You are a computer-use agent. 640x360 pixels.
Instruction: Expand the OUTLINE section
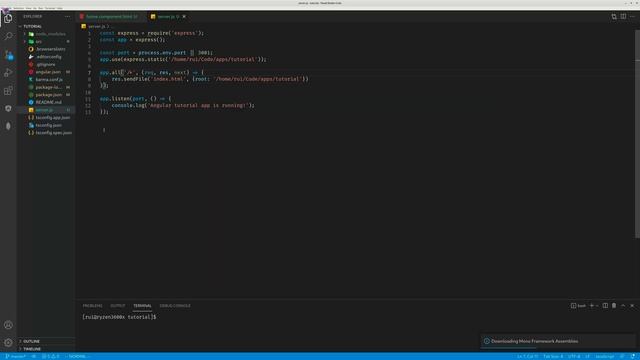[x=47, y=341]
